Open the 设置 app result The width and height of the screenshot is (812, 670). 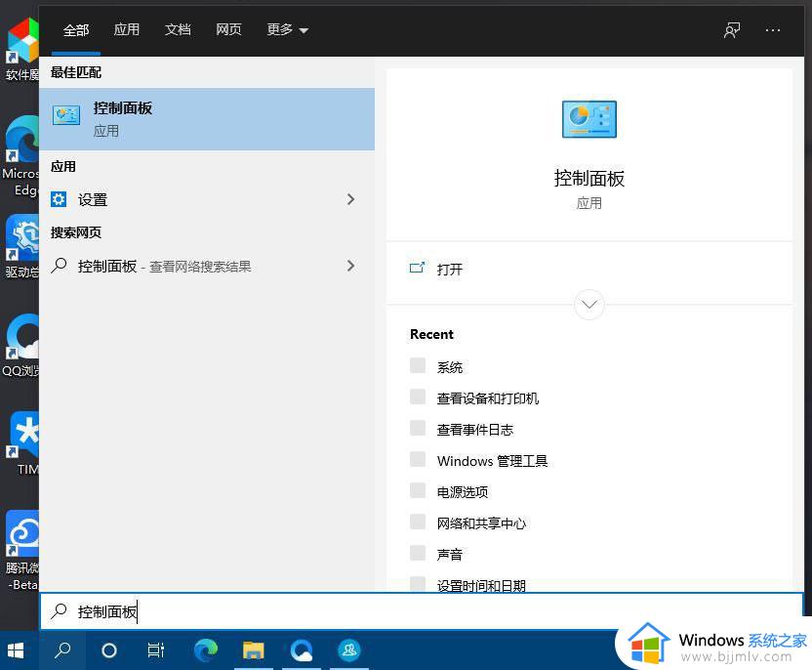coord(207,199)
